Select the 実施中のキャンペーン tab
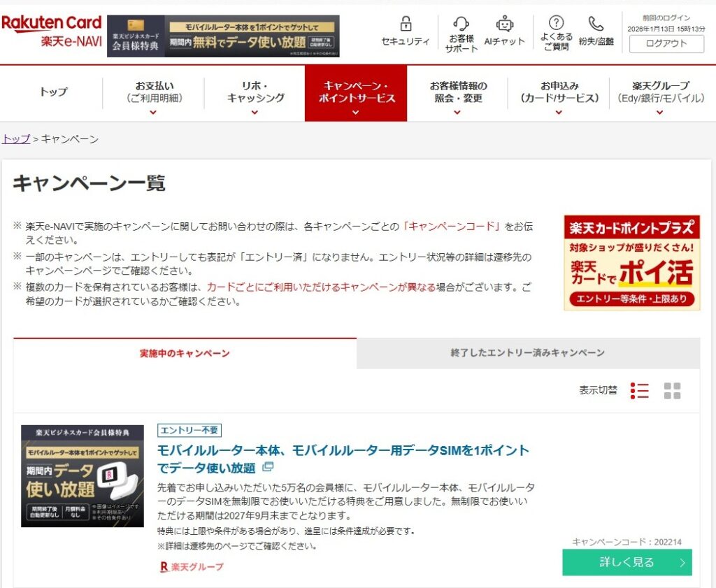The width and height of the screenshot is (716, 588). (185, 353)
